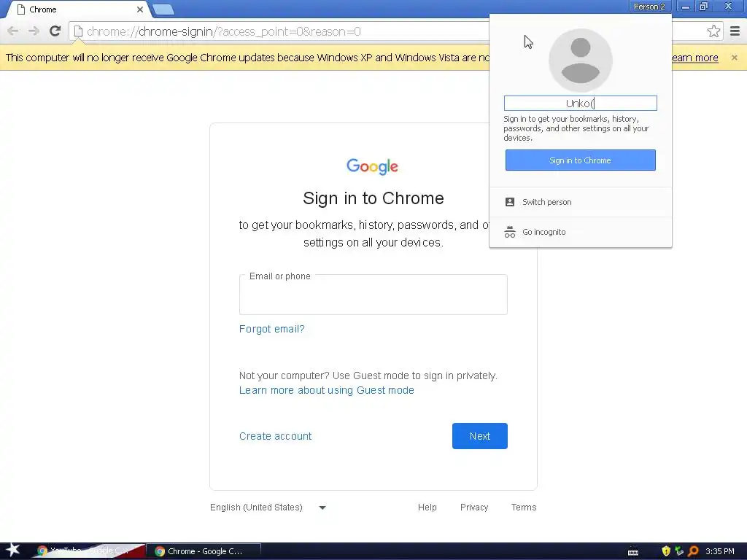The height and width of the screenshot is (560, 747).
Task: Click the blue Next button
Action: pyautogui.click(x=480, y=436)
